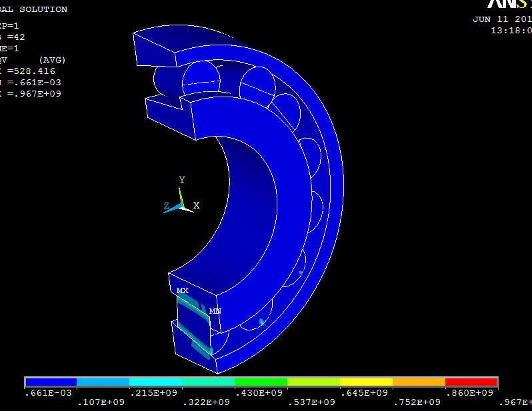Click the SOLUTION title text
This screenshot has width=532, height=411.
tap(43, 9)
